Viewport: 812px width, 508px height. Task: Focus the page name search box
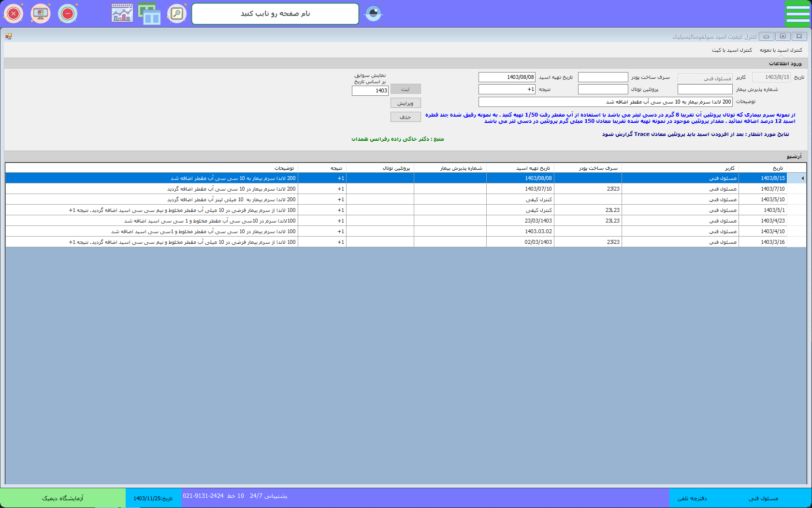[x=275, y=14]
